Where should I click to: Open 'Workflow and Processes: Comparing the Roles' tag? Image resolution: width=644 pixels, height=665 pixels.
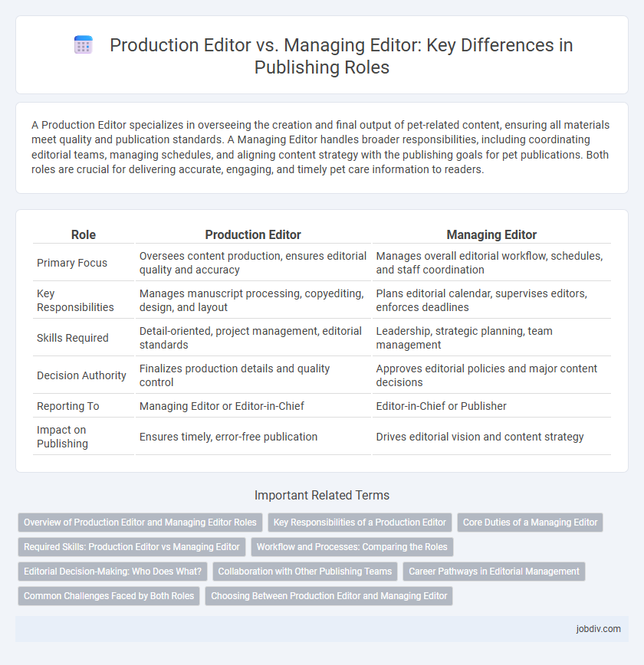click(352, 547)
